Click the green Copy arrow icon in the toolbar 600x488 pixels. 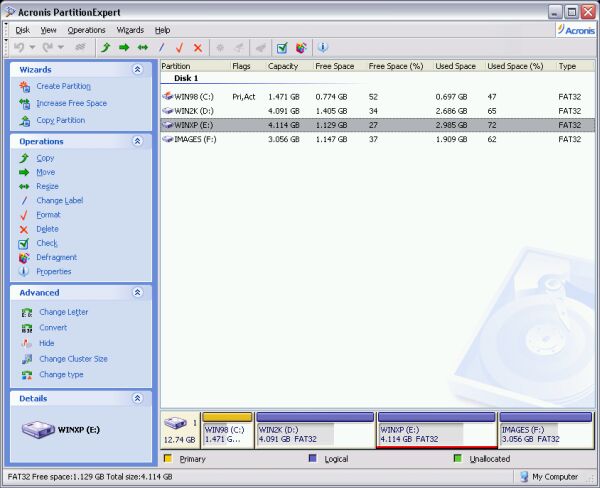pyautogui.click(x=105, y=47)
